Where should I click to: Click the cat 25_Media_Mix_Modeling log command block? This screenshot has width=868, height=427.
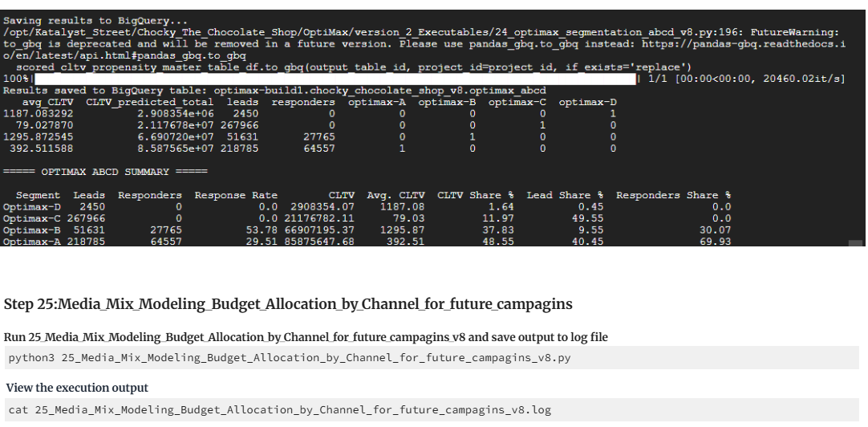click(432, 410)
